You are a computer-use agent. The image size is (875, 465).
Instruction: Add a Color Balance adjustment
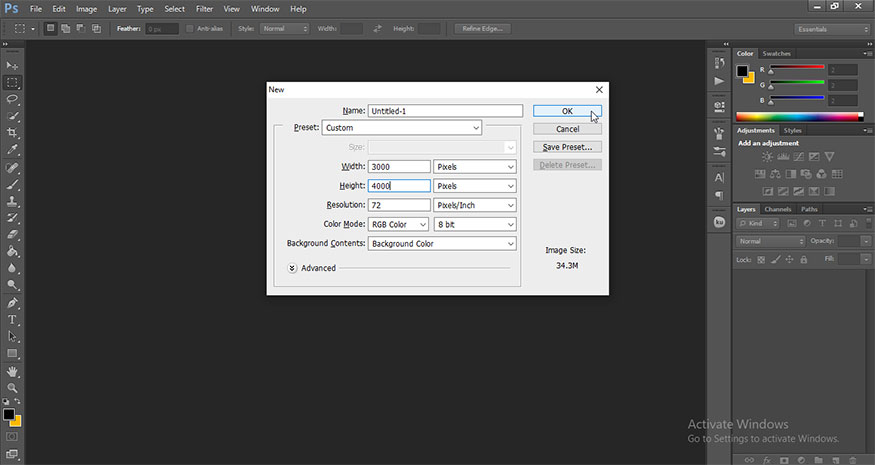tap(776, 174)
